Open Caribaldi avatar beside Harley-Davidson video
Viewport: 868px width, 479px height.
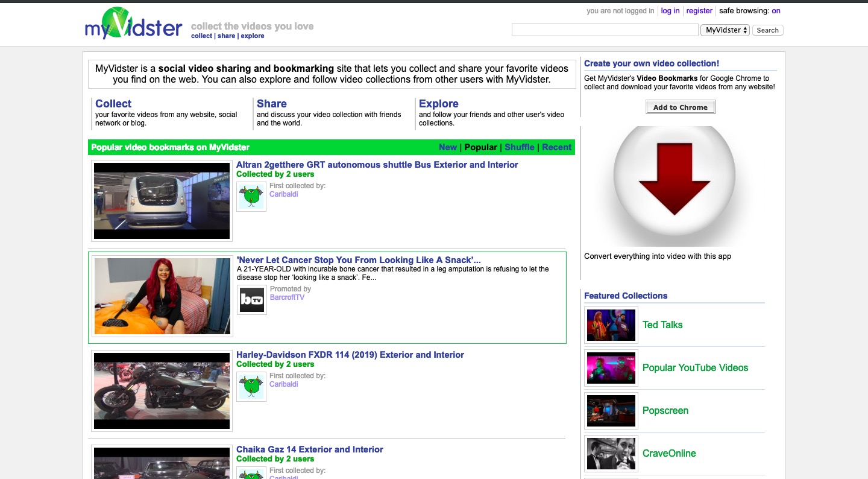pyautogui.click(x=251, y=386)
